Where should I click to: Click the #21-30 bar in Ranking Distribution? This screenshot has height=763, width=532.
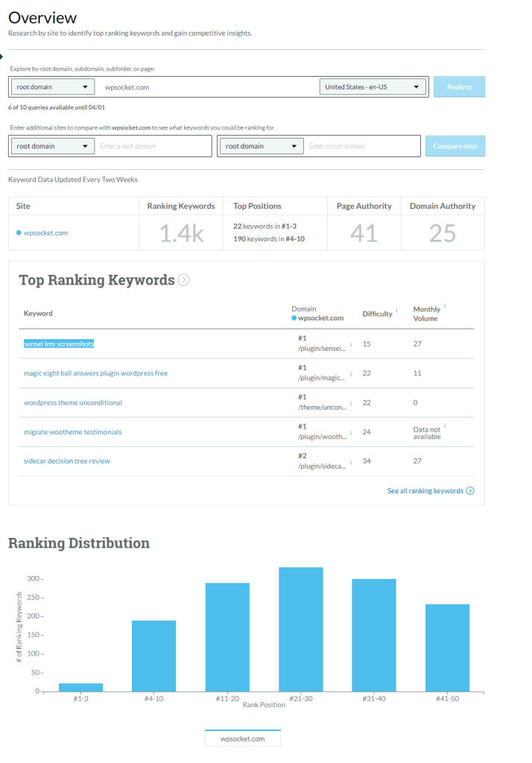tap(301, 629)
